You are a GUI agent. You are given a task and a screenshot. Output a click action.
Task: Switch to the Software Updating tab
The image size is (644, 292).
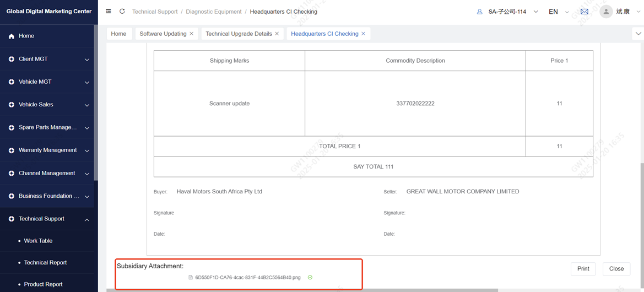pyautogui.click(x=163, y=34)
